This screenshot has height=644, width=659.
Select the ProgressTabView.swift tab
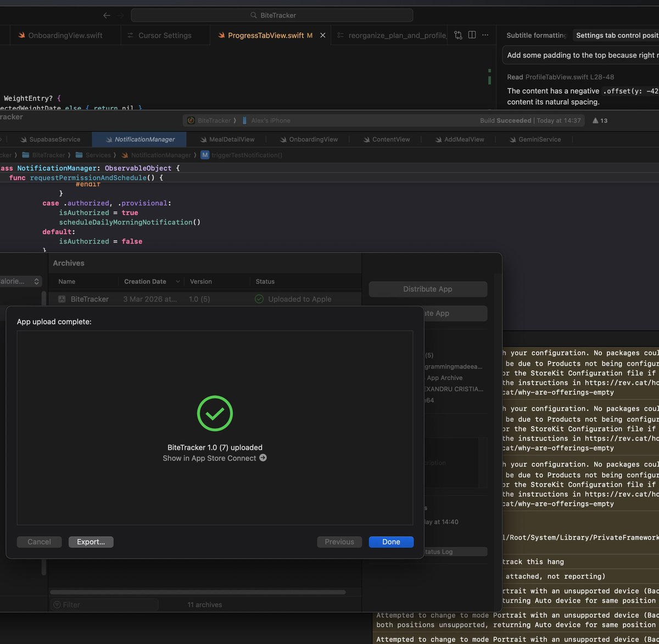(266, 35)
